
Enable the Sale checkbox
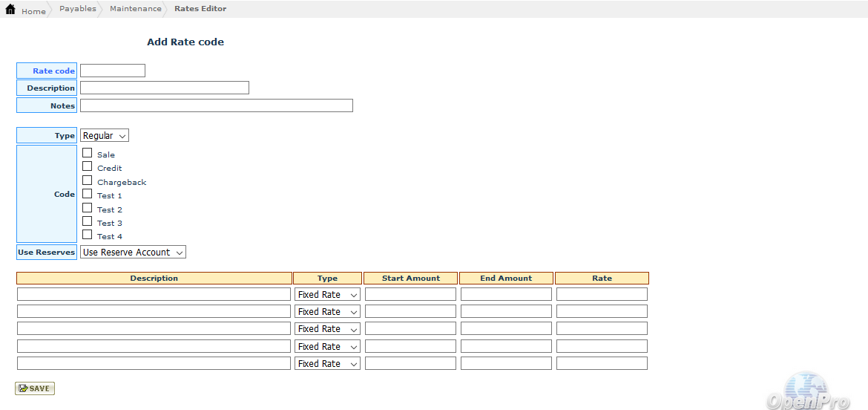(88, 153)
